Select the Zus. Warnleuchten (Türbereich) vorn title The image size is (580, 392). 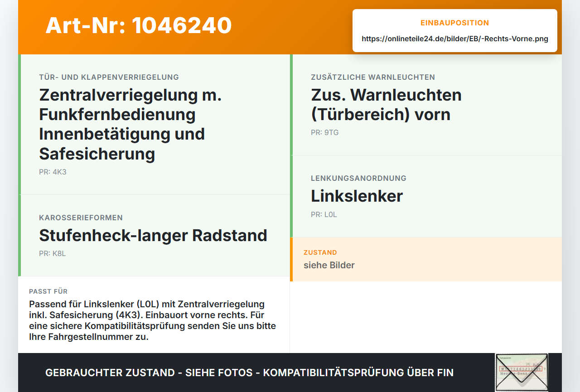[386, 105]
